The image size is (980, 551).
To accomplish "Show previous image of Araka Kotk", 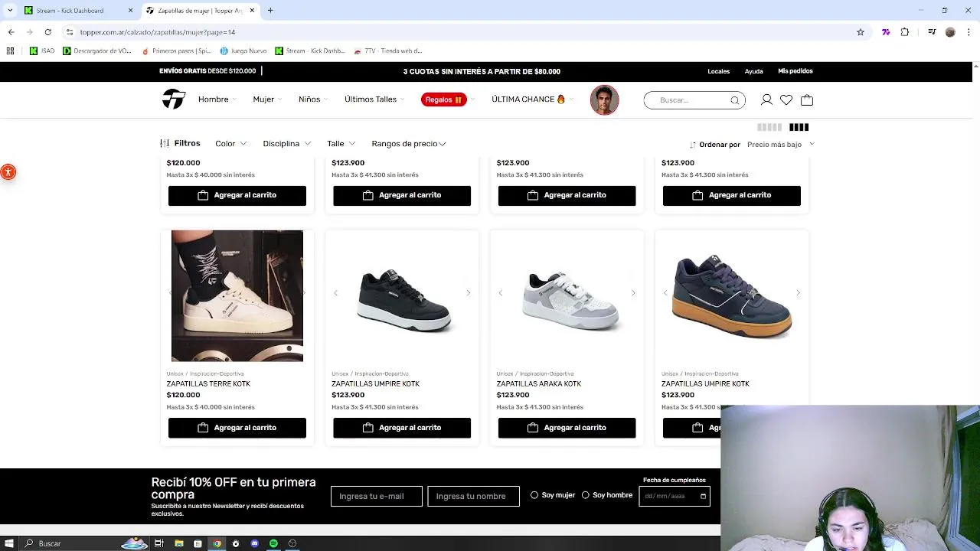I will click(x=500, y=293).
